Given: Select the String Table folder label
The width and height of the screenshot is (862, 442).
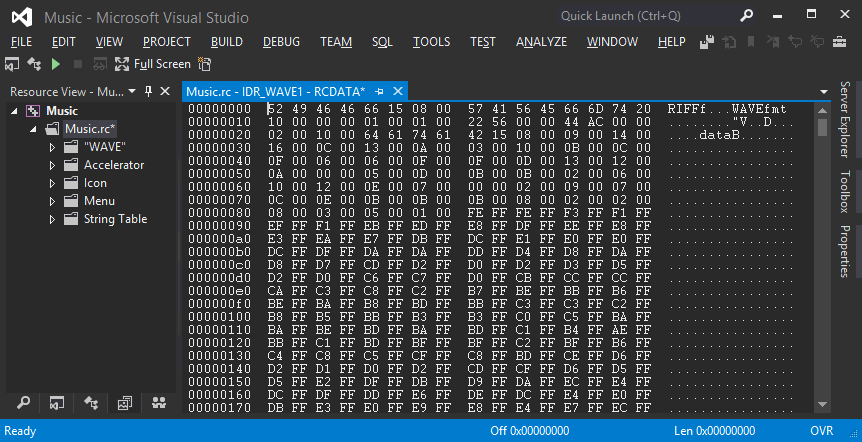Looking at the screenshot, I should (x=115, y=219).
